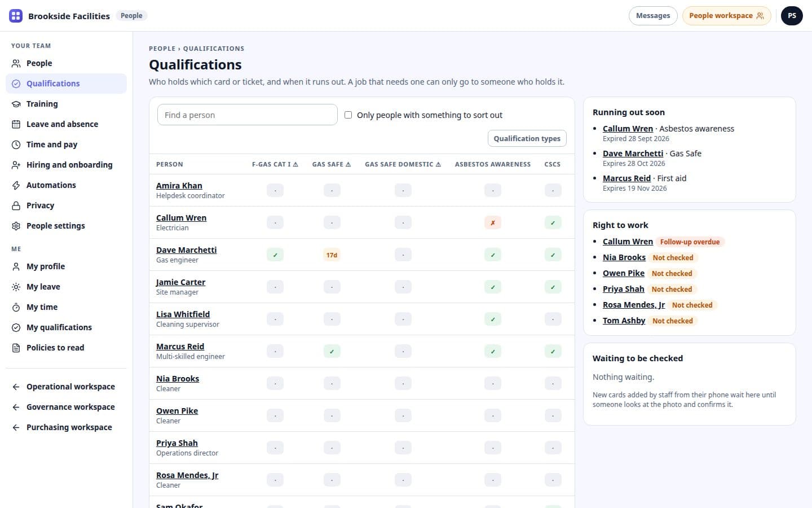Click the Leave and absence calendar icon
The height and width of the screenshot is (508, 812).
tap(16, 124)
